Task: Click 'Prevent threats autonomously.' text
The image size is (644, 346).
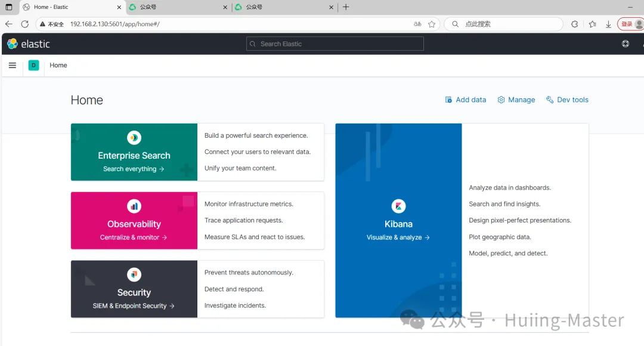Action: [x=249, y=273]
